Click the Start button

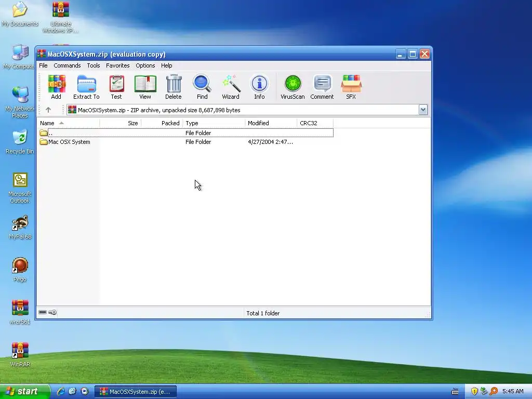point(24,391)
